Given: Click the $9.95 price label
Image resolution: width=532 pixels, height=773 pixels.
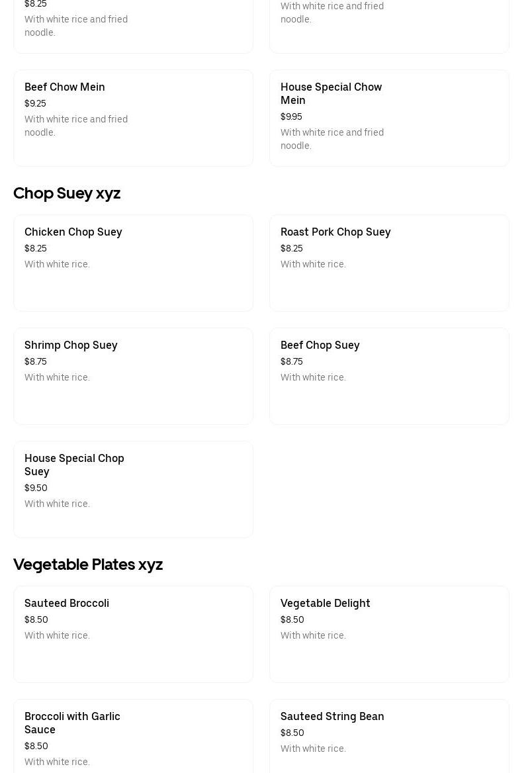Looking at the screenshot, I should 291,117.
